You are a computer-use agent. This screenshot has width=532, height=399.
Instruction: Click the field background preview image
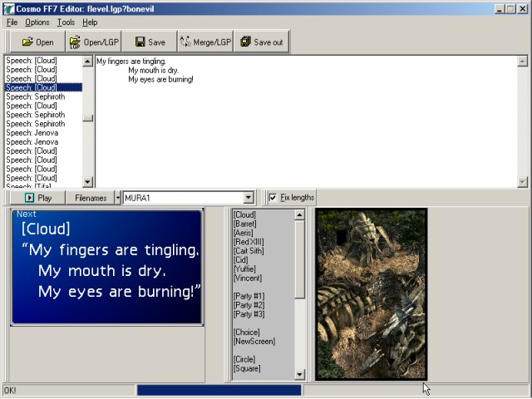372,294
